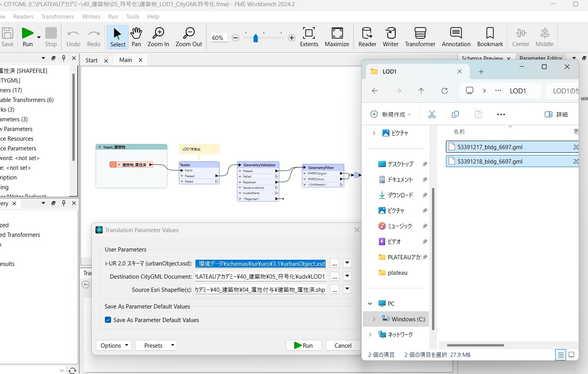Open dropdown arrow for i-UR 2.0 schema parameter
This screenshot has height=374, width=588.
pos(347,264)
